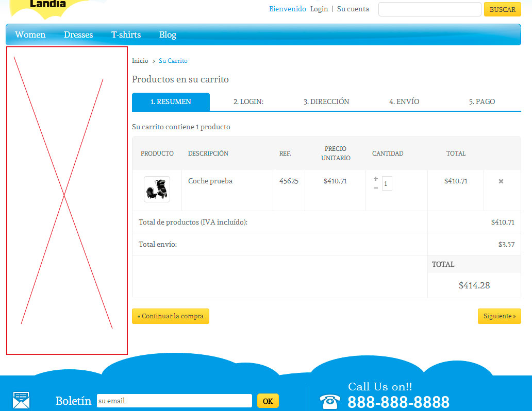Select the 5. PAGO step tab

(x=482, y=102)
